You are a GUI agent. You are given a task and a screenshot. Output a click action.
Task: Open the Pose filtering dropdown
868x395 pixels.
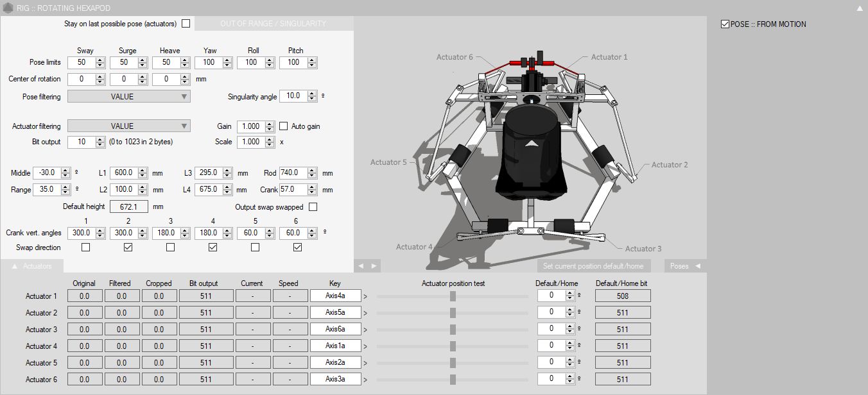[128, 96]
